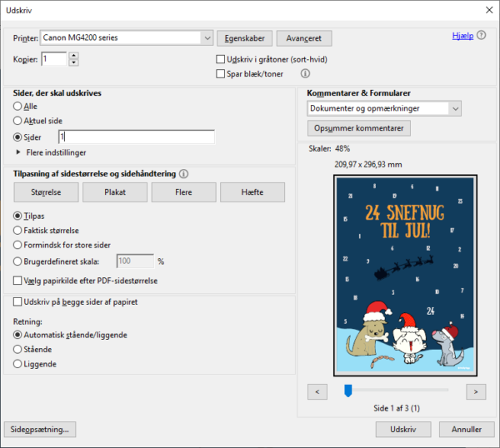
Task: Select the Aktuel side radio button
Action: point(17,121)
